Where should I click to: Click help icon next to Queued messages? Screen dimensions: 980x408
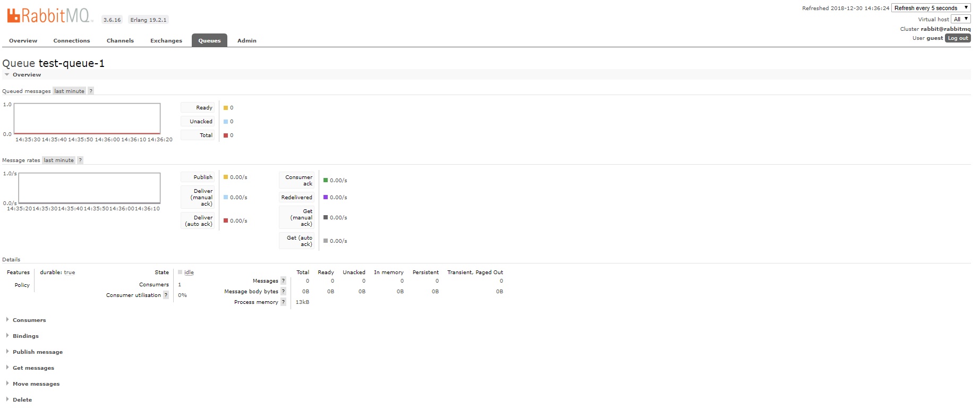click(x=91, y=91)
